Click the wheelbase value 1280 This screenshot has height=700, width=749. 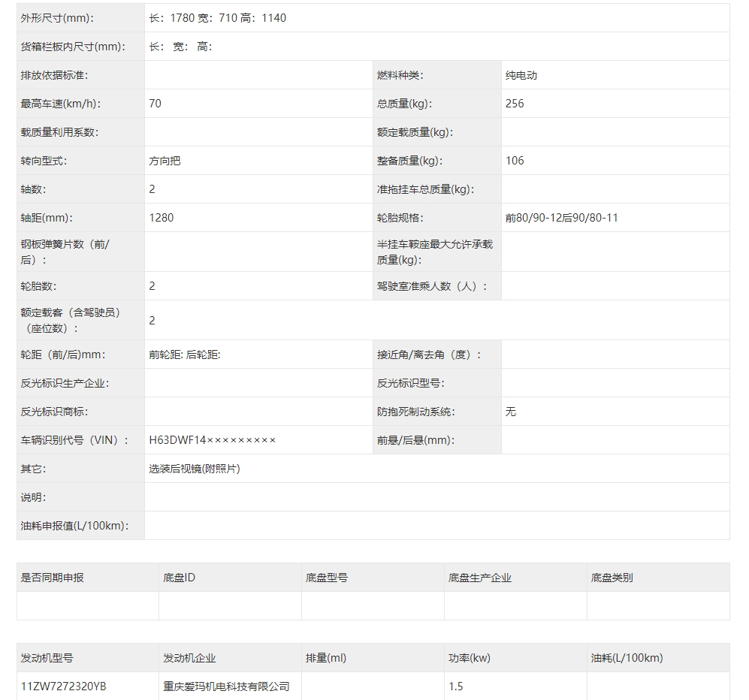[x=162, y=218]
